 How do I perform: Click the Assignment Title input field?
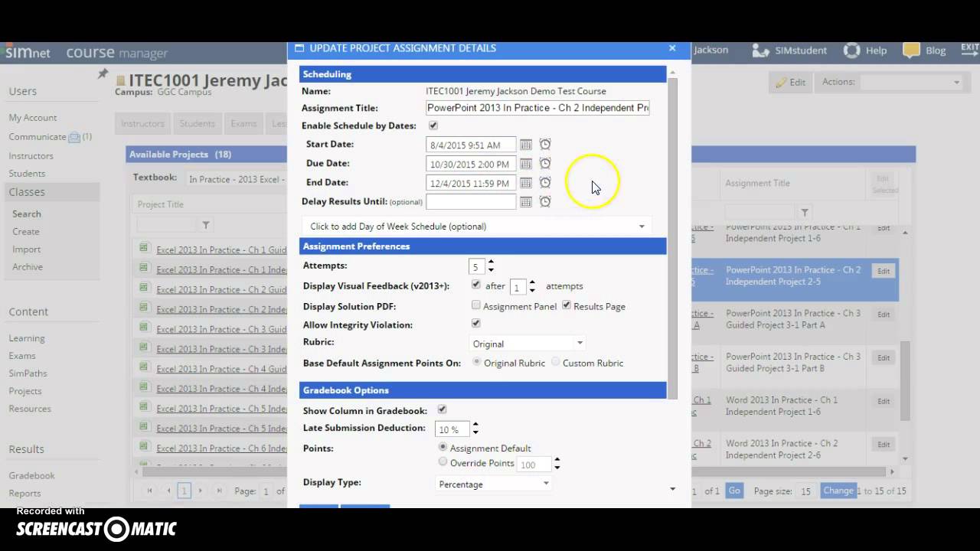point(537,108)
